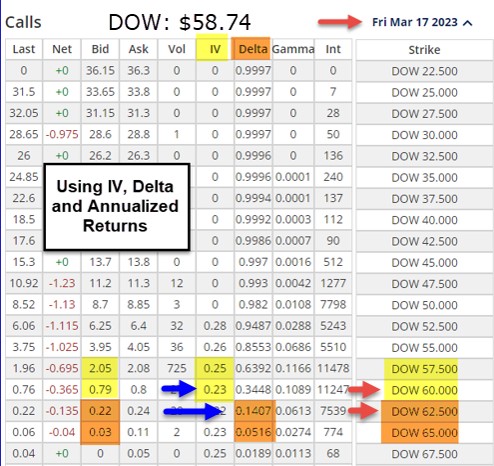Click the -0.975 net change cell
Image resolution: width=494 pixels, height=466 pixels.
[62, 134]
